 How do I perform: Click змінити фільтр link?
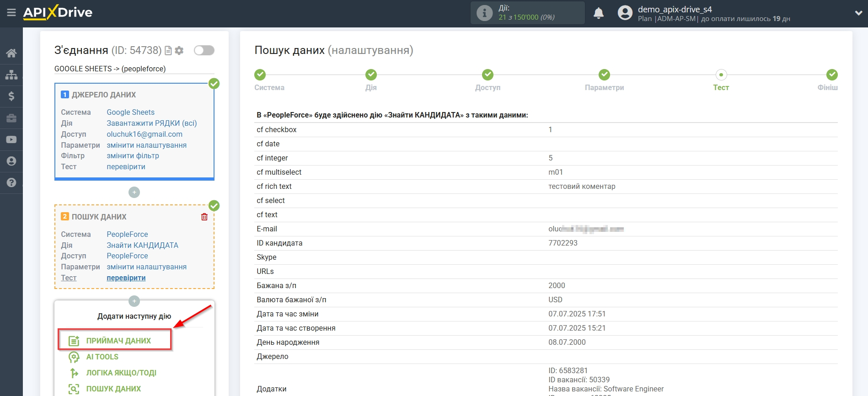click(x=133, y=155)
